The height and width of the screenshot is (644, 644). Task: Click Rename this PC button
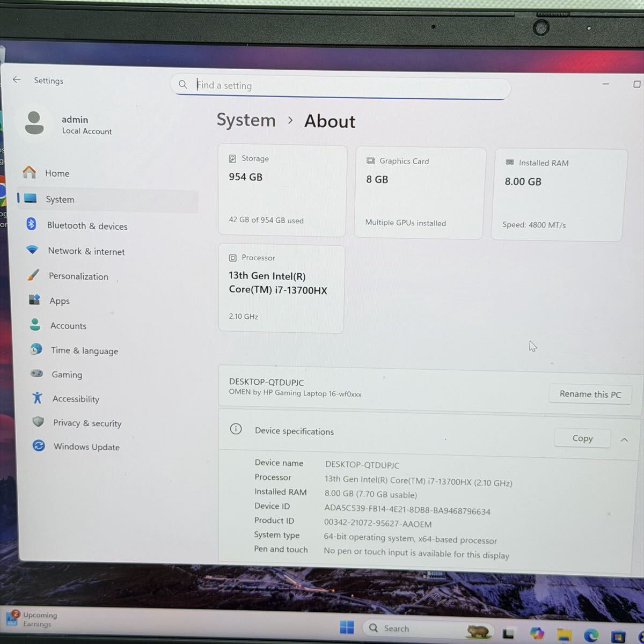click(590, 394)
